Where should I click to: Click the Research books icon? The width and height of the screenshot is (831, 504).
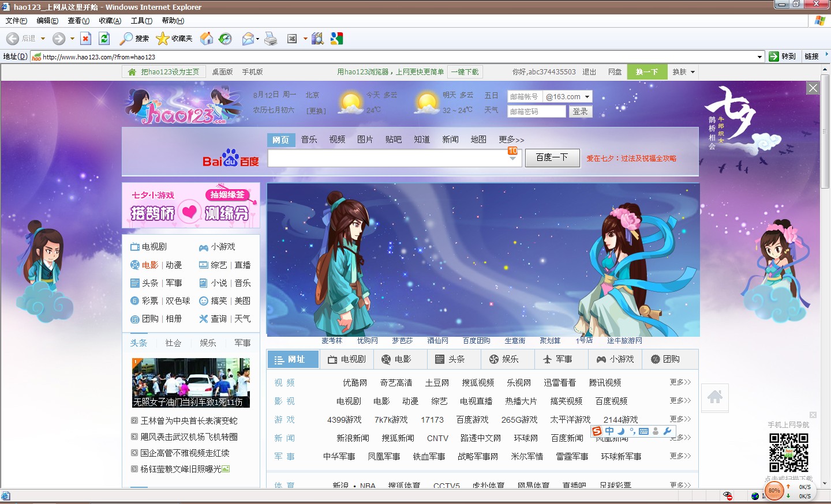click(x=317, y=39)
